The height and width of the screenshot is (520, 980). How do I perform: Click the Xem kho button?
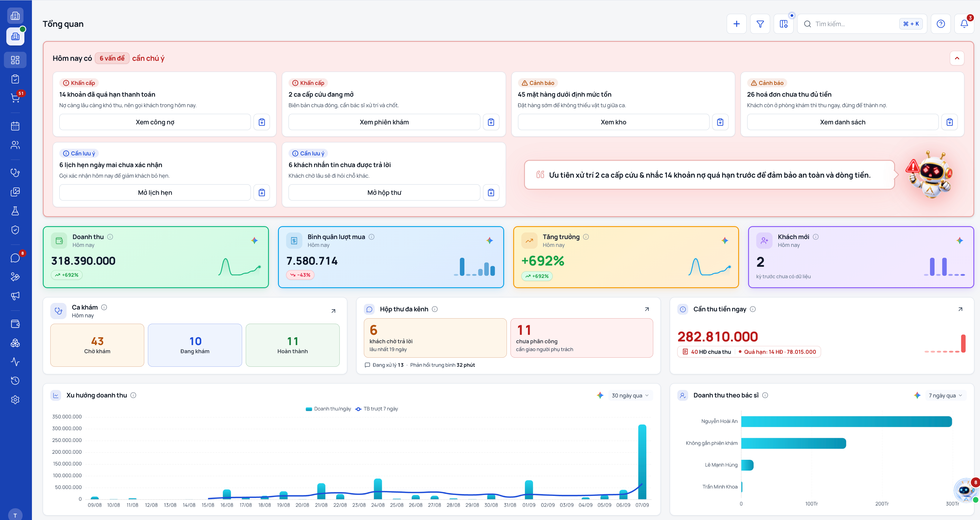[613, 122]
